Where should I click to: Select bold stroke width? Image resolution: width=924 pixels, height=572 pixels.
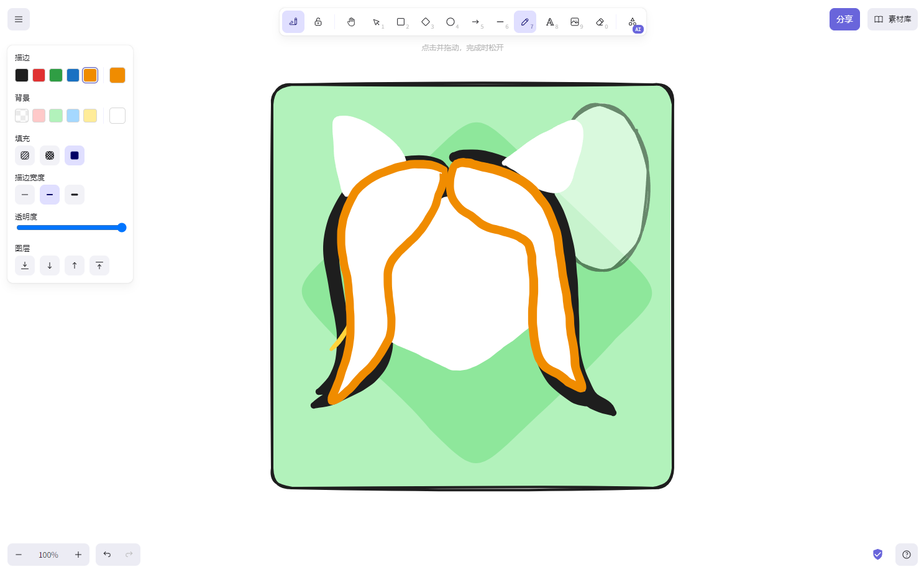pos(50,195)
